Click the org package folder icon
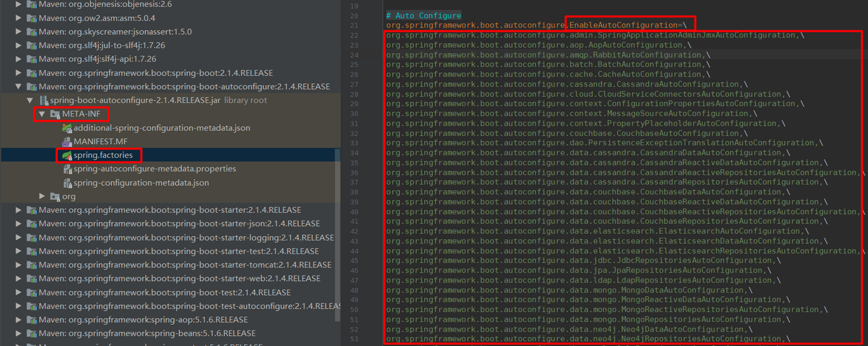The height and width of the screenshot is (346, 868). [x=55, y=197]
